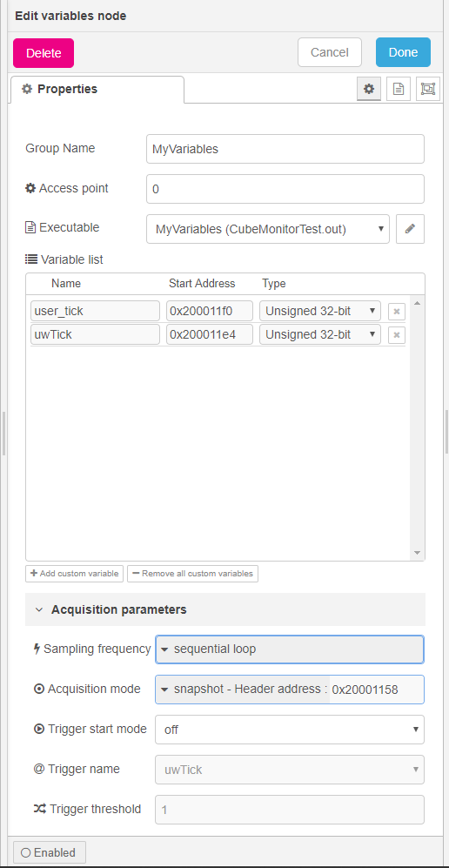Image resolution: width=449 pixels, height=868 pixels.
Task: Select the Properties tab
Action: click(x=97, y=89)
